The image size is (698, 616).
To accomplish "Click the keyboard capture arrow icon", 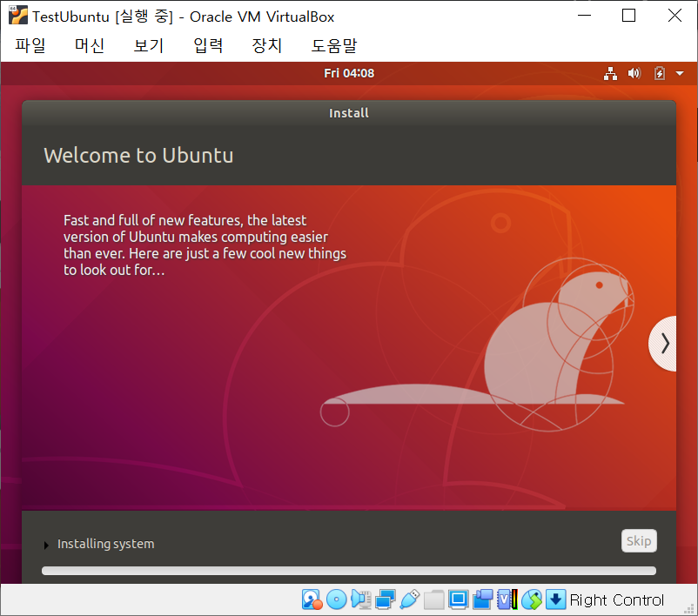I will click(x=555, y=599).
